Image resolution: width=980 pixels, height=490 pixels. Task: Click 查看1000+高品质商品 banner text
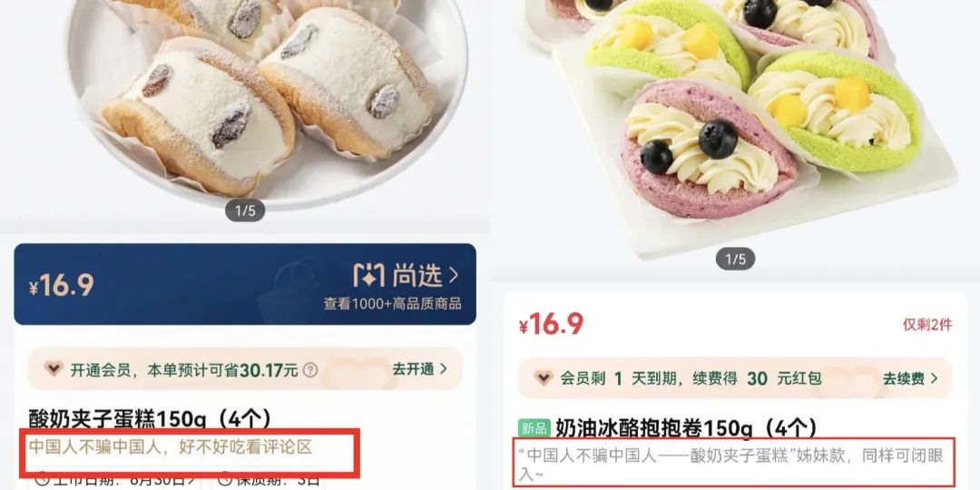click(x=393, y=304)
